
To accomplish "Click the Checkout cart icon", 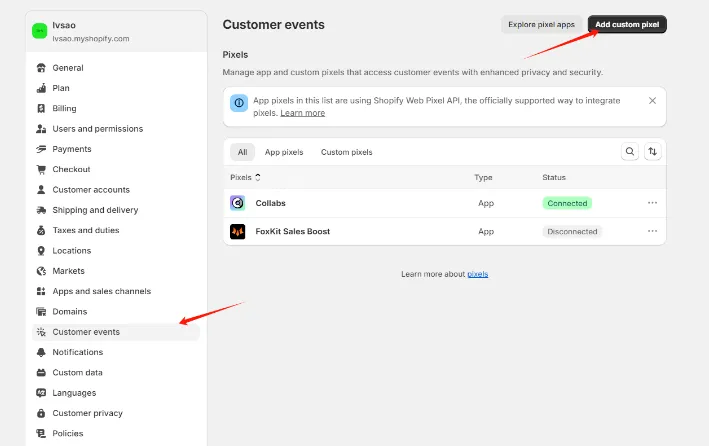I will pos(41,169).
